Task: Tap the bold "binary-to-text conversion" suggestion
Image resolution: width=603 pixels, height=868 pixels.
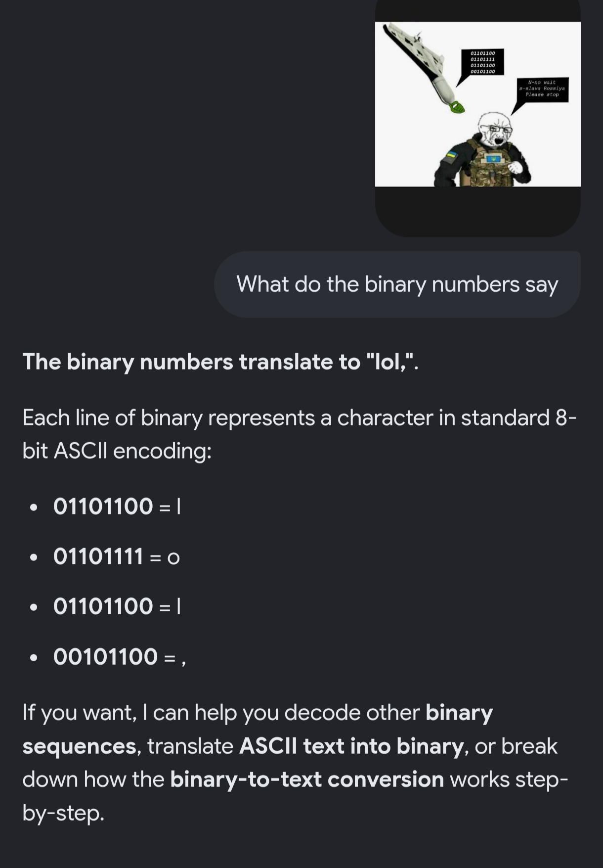Action: 307,779
